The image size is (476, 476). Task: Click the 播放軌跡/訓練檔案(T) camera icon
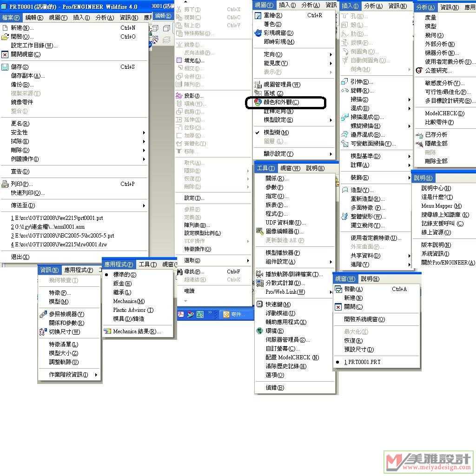click(259, 274)
